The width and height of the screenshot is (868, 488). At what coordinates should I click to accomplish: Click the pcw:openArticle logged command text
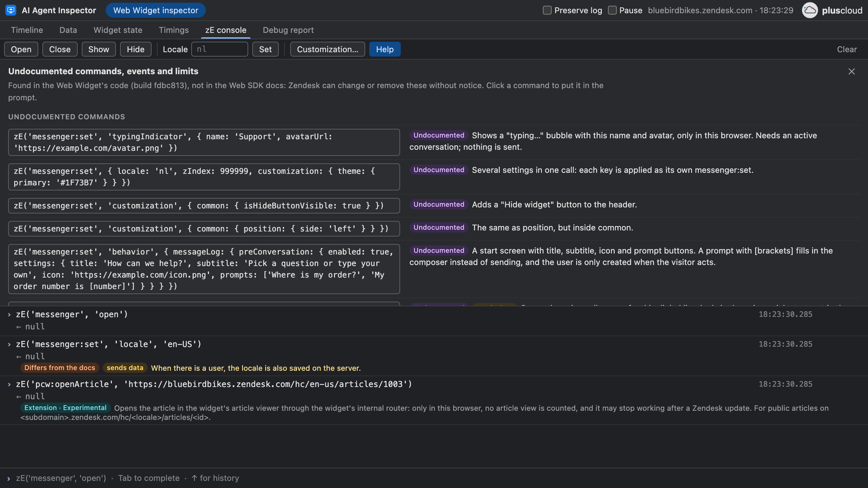(214, 384)
